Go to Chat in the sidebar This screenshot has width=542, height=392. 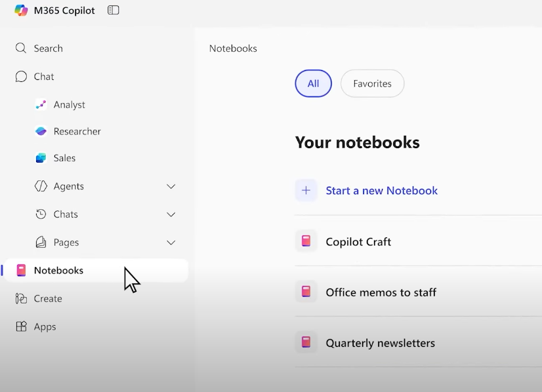point(44,76)
